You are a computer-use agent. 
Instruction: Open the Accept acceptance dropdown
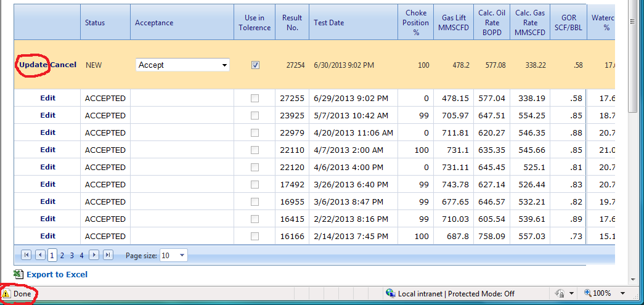(182, 65)
